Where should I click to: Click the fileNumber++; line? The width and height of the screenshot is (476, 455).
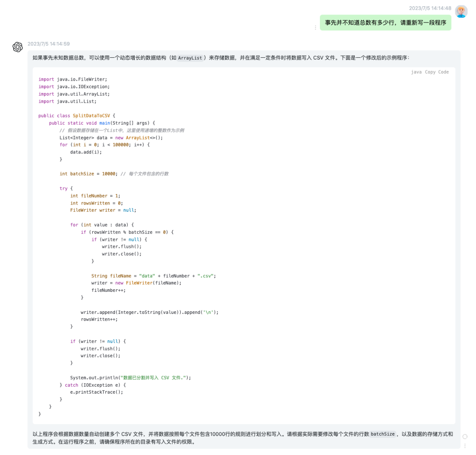(108, 290)
